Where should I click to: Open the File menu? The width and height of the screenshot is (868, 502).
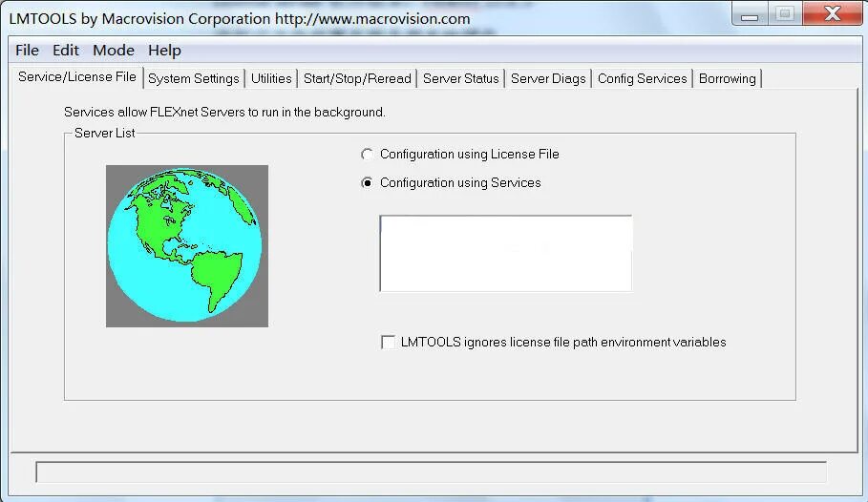pyautogui.click(x=27, y=51)
